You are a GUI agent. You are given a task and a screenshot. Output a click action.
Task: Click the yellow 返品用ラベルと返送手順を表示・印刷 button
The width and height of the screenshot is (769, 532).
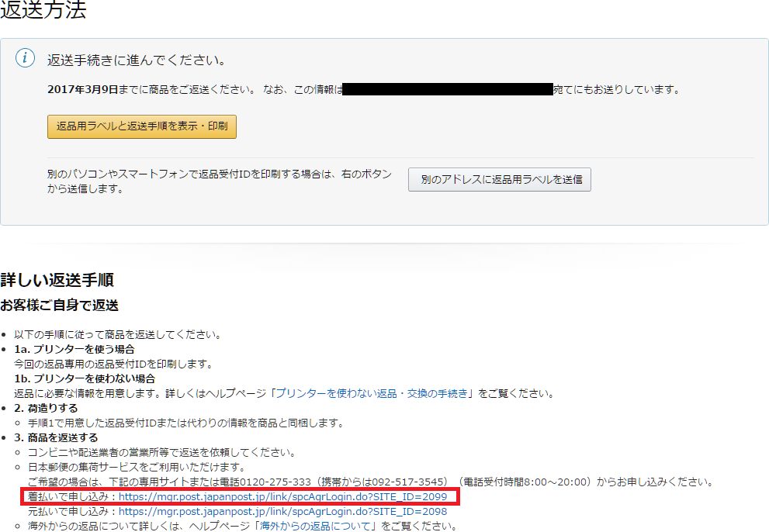pos(142,126)
